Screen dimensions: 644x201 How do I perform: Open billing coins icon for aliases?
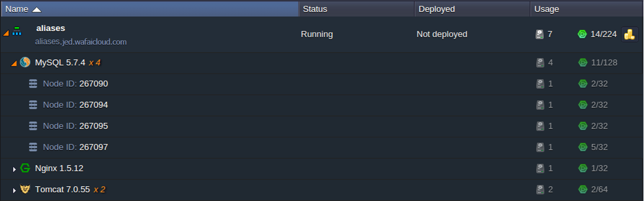[629, 35]
